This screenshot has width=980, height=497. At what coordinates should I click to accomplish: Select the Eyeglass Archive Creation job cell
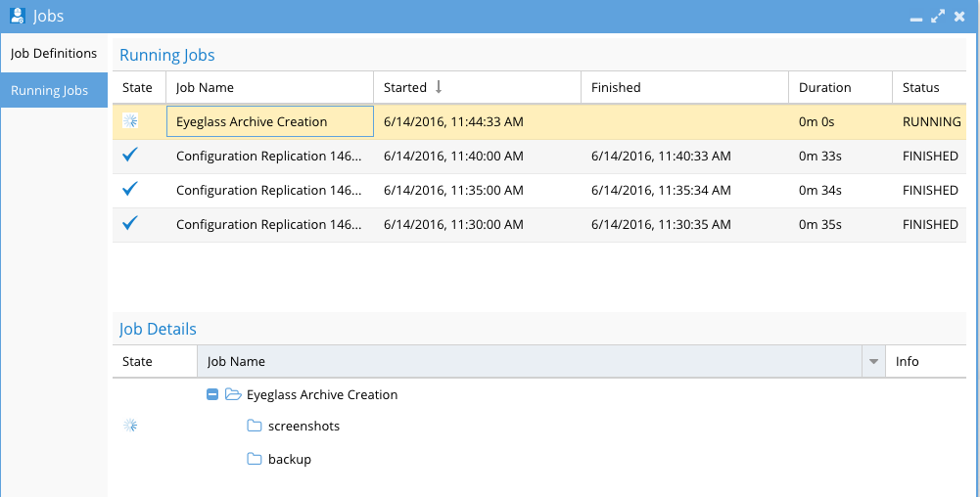click(270, 121)
